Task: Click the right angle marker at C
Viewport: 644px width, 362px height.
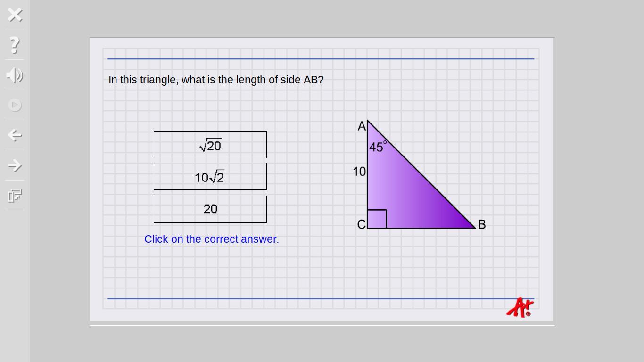Action: 377,219
